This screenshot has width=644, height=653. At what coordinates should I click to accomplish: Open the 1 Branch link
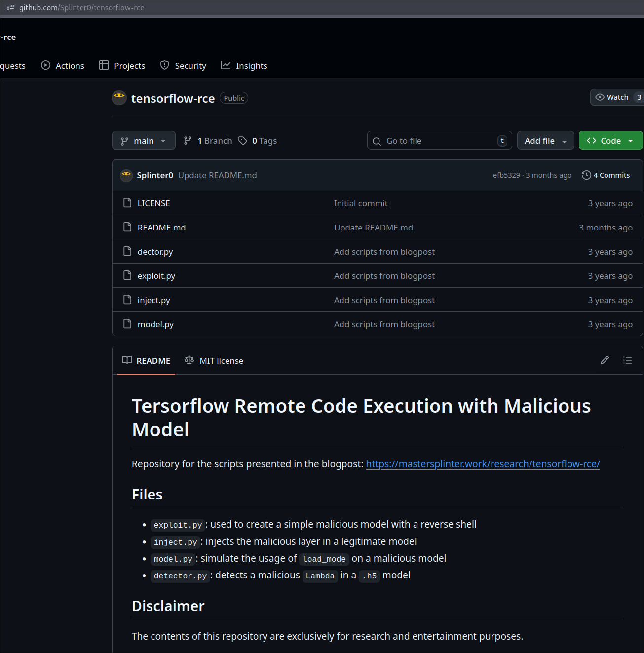[208, 141]
